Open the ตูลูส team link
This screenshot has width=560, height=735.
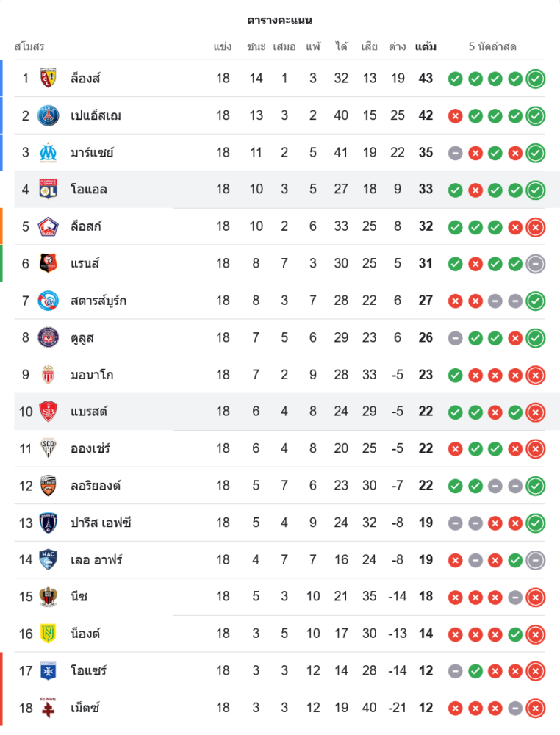tap(82, 337)
